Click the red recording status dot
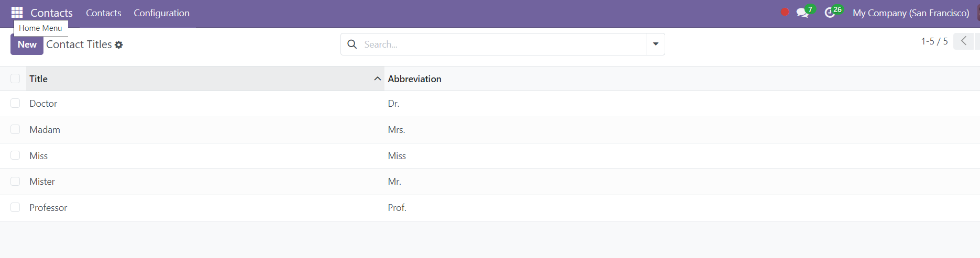 [x=785, y=12]
